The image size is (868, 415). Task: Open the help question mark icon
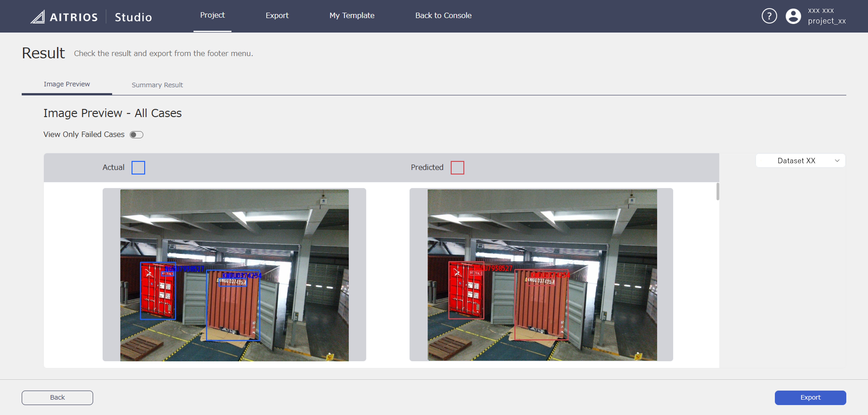(769, 16)
